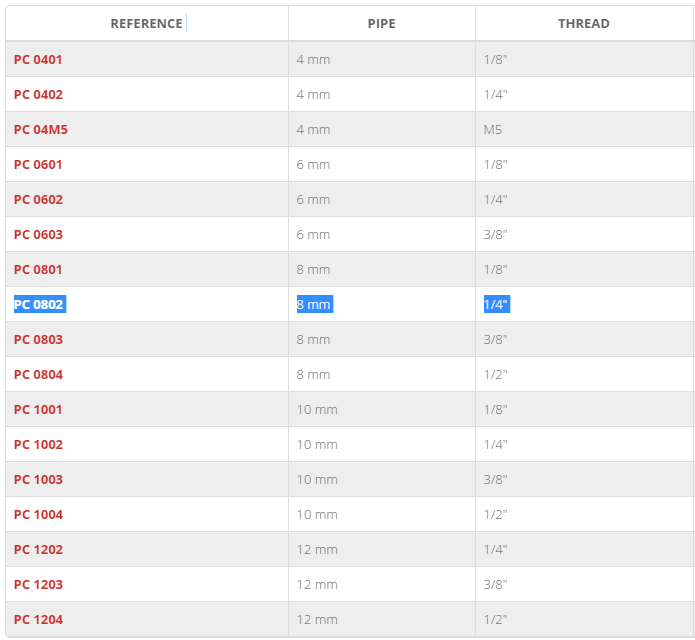
Task: Click the M5 thread cell
Action: 493,129
